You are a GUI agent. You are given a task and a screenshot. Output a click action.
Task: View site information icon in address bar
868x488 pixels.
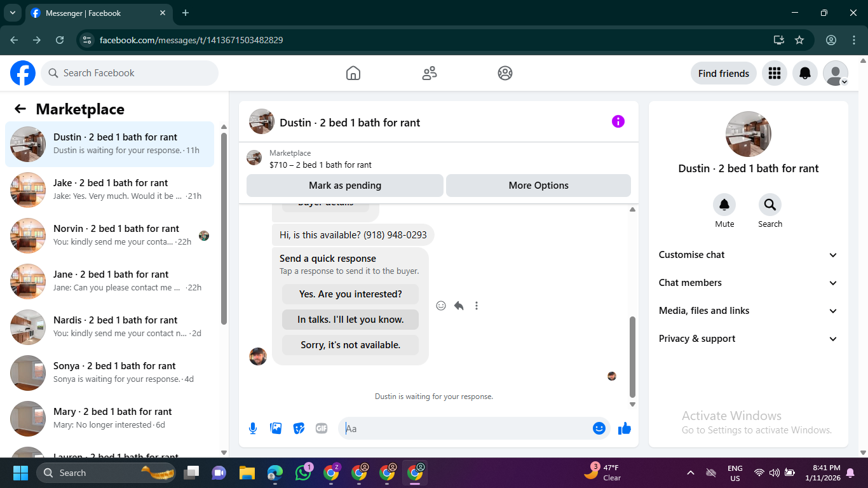[88, 40]
